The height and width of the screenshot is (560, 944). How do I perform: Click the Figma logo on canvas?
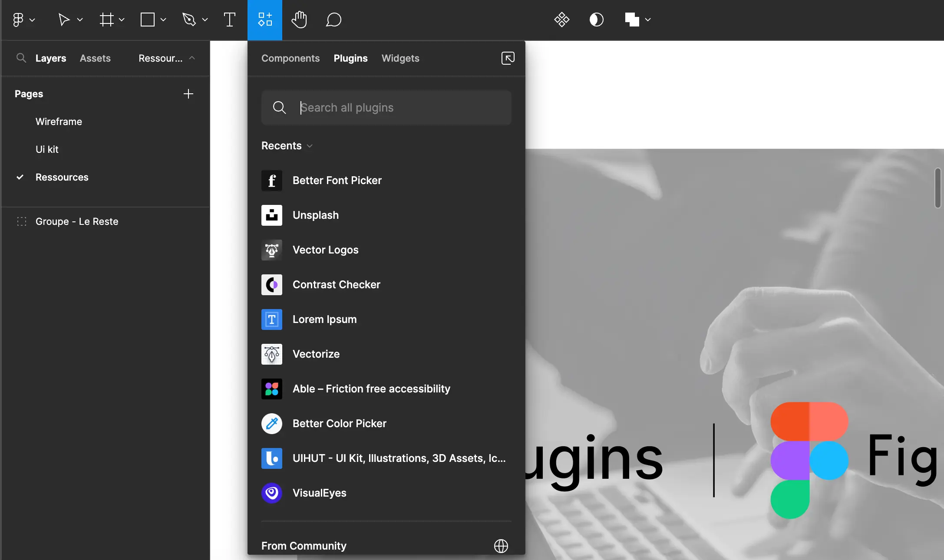tap(809, 460)
